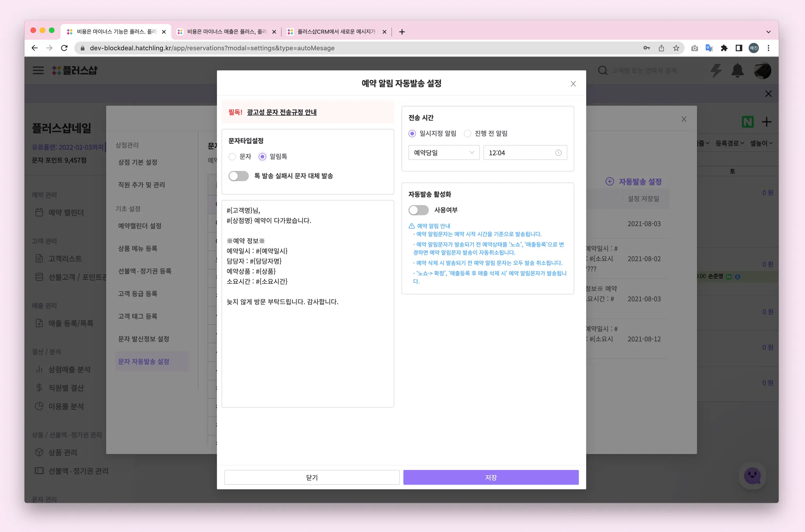The width and height of the screenshot is (805, 532).
Task: Switch to second 비용은 마이너스 매출은 tab
Action: point(226,32)
